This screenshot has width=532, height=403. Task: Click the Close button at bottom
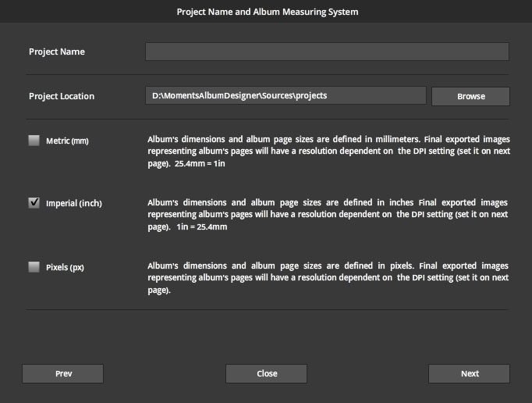click(x=266, y=374)
